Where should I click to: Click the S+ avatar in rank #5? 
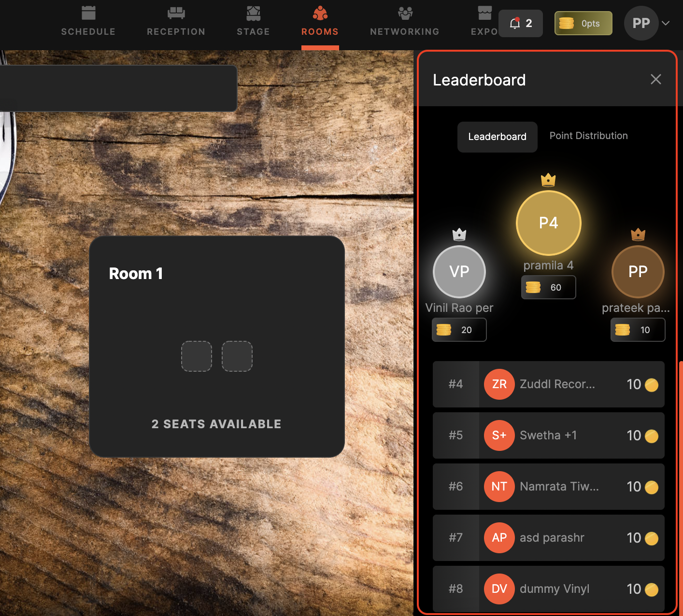[499, 435]
